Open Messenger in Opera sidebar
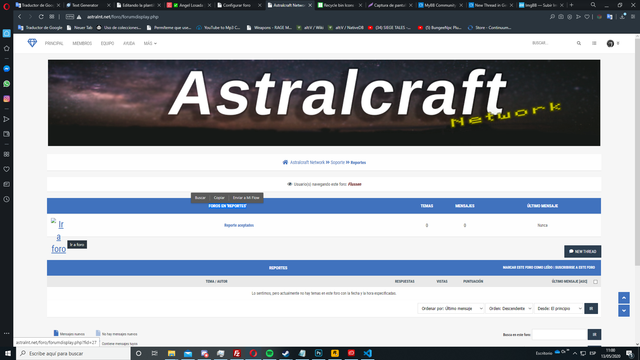 coord(7,69)
